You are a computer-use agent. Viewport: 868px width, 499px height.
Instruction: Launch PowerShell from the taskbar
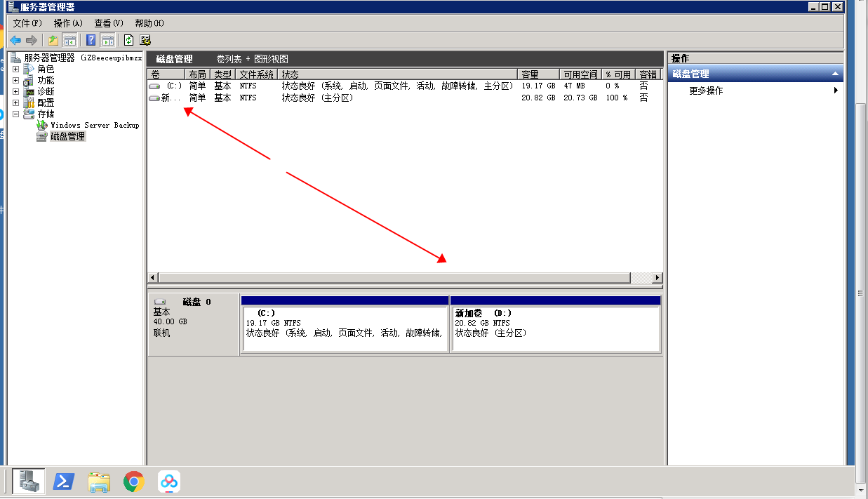point(64,481)
